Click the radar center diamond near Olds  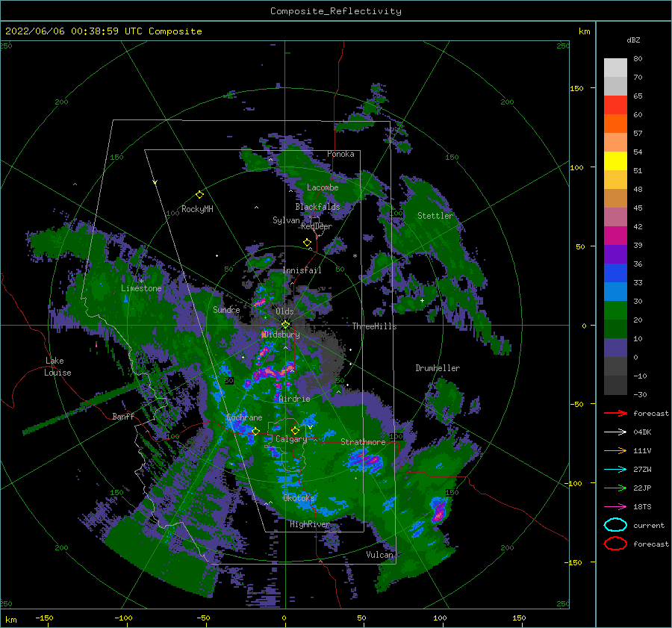[x=285, y=325]
